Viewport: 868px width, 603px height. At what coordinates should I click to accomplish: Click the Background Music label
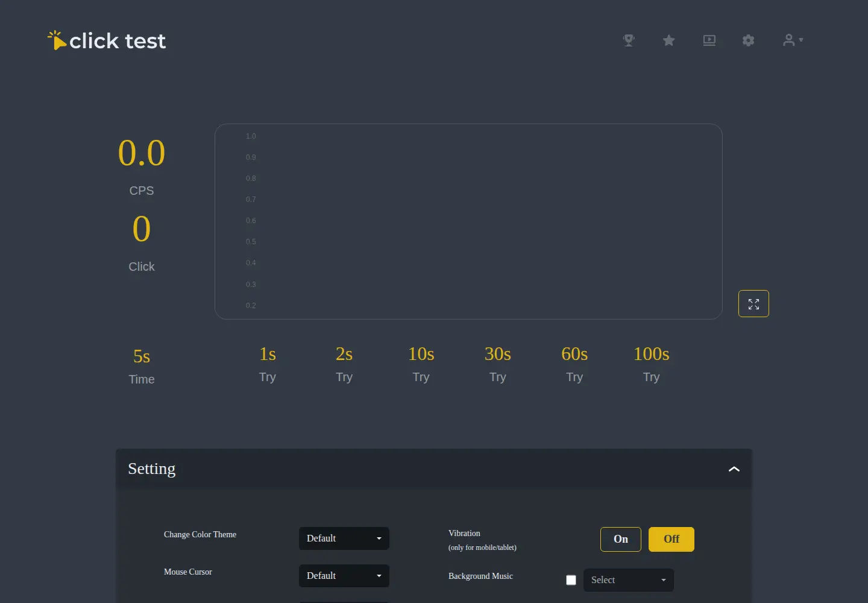[480, 576]
